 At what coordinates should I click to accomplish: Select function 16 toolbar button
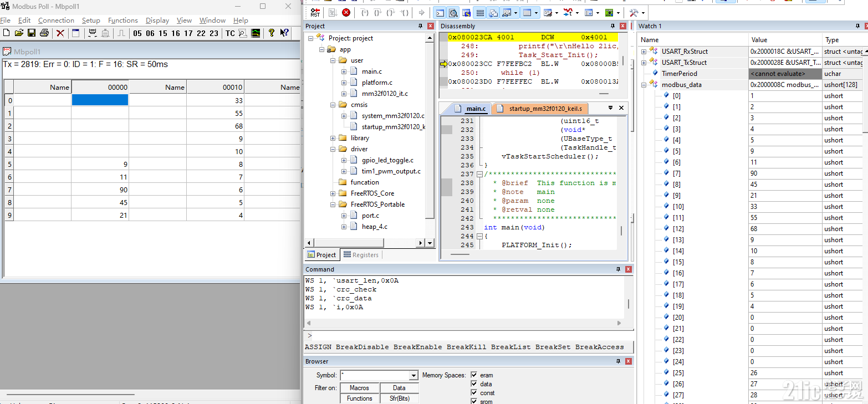tap(176, 33)
